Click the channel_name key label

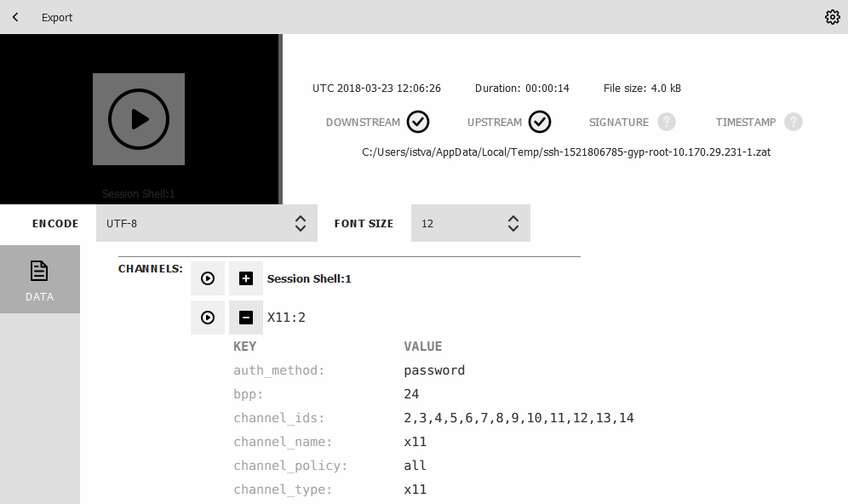(283, 442)
